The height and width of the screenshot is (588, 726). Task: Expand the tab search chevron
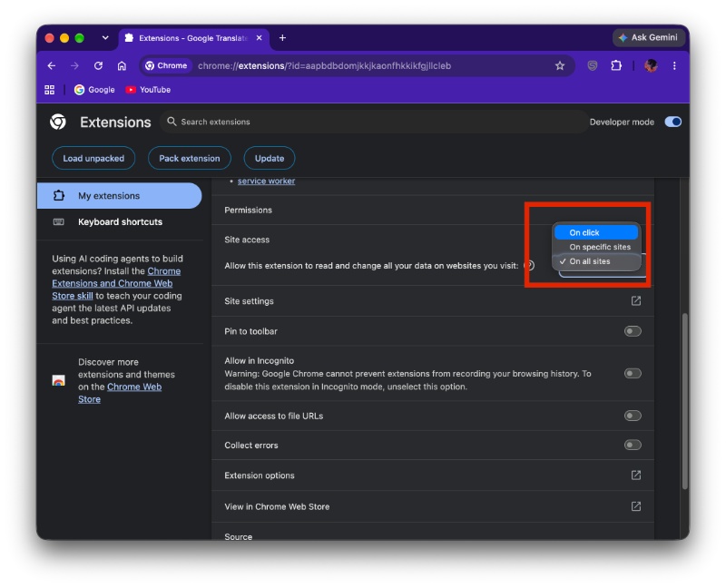click(x=105, y=38)
